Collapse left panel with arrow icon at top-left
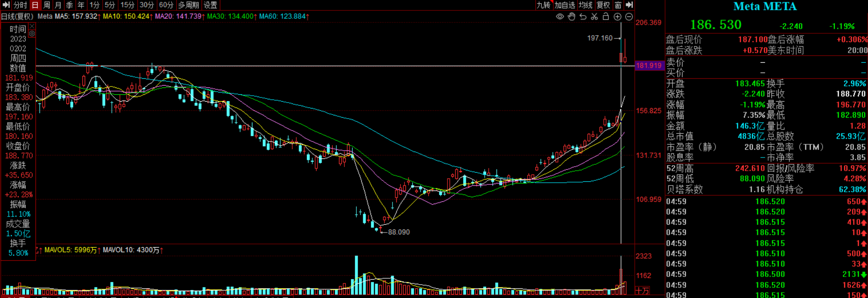This screenshot has width=868, height=298. pos(6,5)
